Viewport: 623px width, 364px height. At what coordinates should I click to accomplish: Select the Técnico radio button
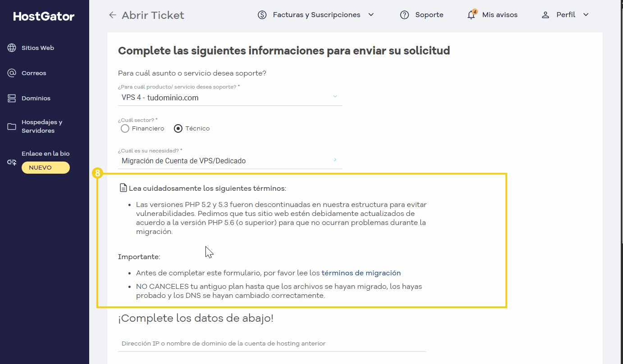click(x=178, y=129)
